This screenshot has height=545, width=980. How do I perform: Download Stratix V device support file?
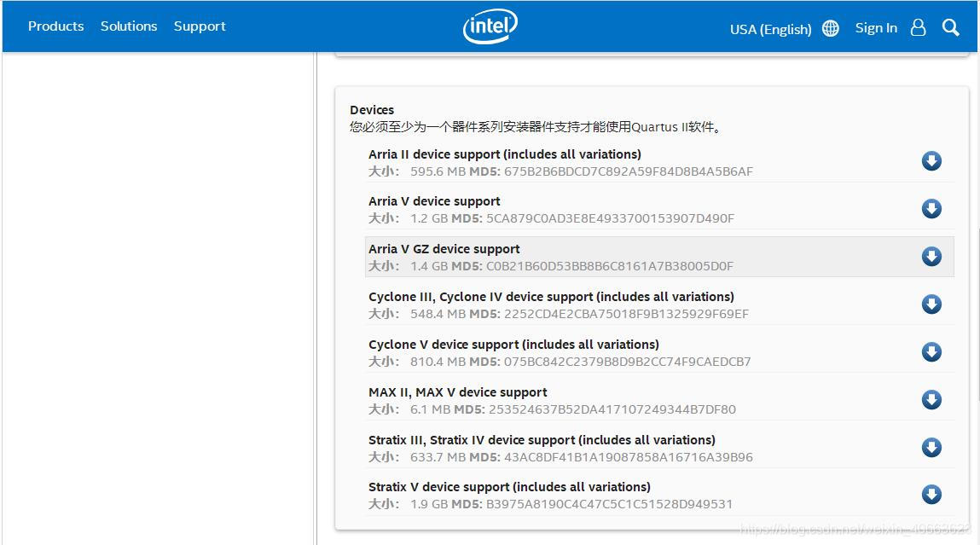click(x=931, y=495)
